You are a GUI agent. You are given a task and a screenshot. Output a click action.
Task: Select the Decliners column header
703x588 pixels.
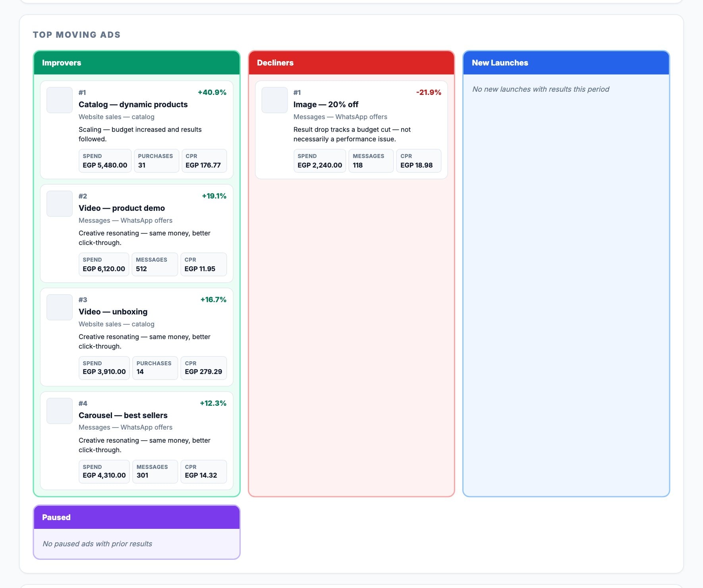point(351,63)
